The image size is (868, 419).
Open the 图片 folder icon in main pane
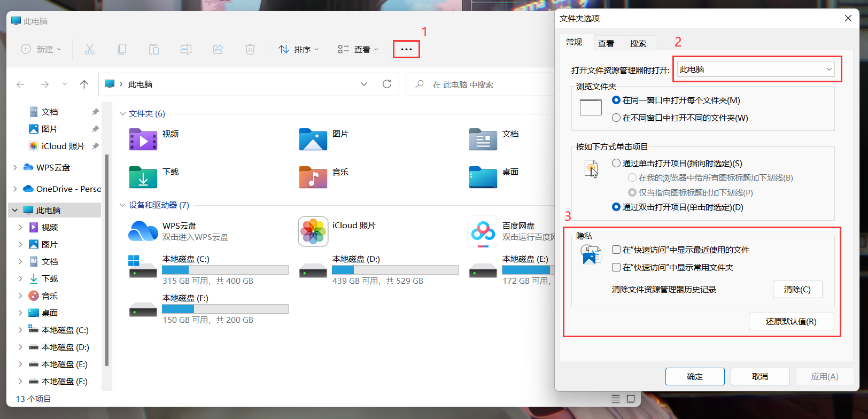click(313, 139)
